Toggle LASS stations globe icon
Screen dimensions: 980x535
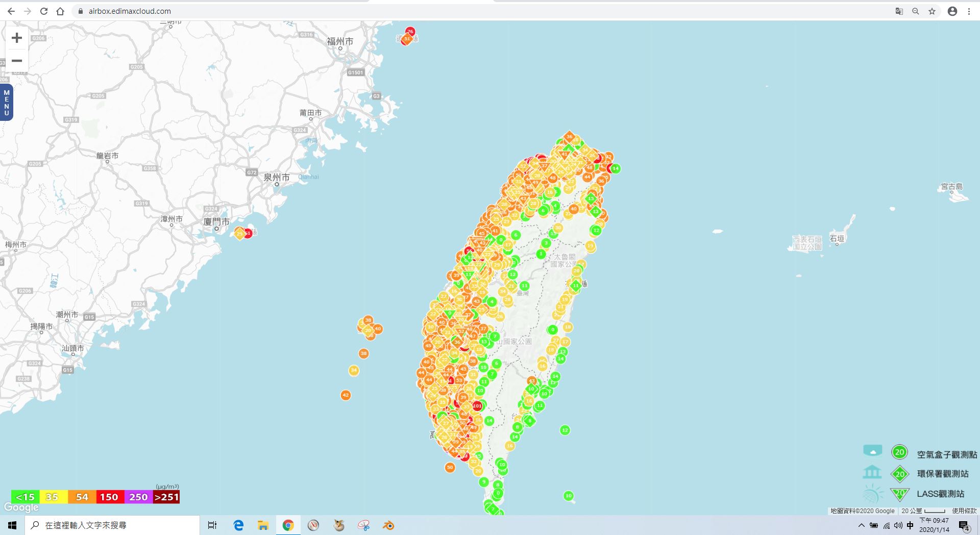click(873, 493)
